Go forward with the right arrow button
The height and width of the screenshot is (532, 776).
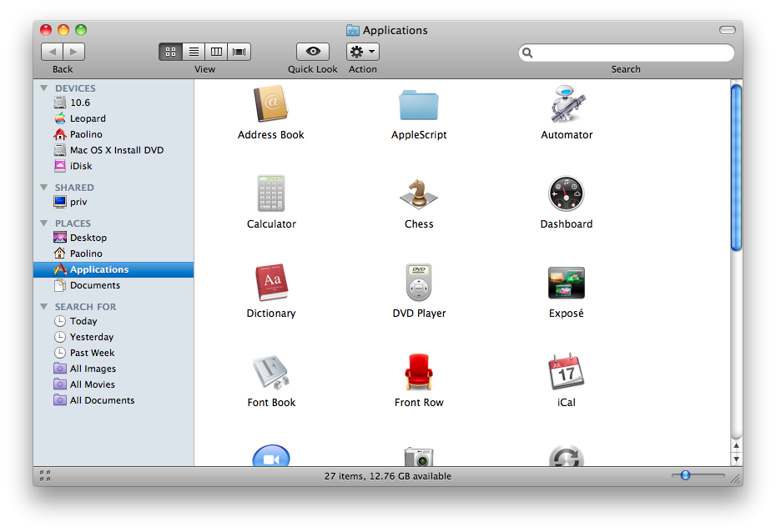click(73, 52)
